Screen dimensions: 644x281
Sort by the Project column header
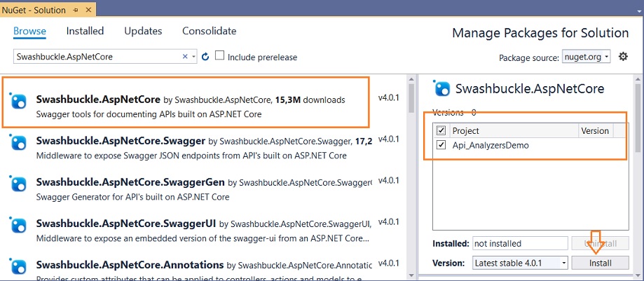[514, 130]
